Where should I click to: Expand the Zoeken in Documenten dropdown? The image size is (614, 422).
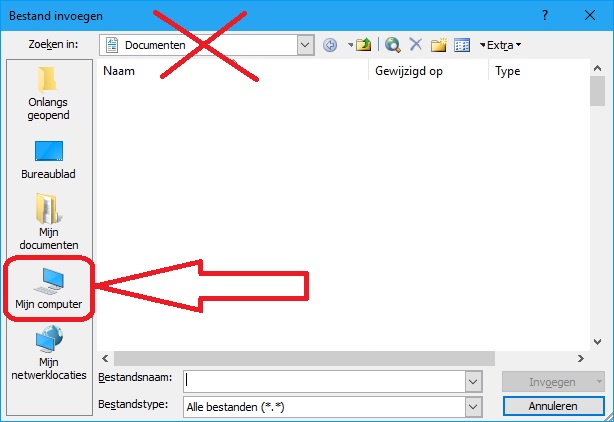(305, 45)
